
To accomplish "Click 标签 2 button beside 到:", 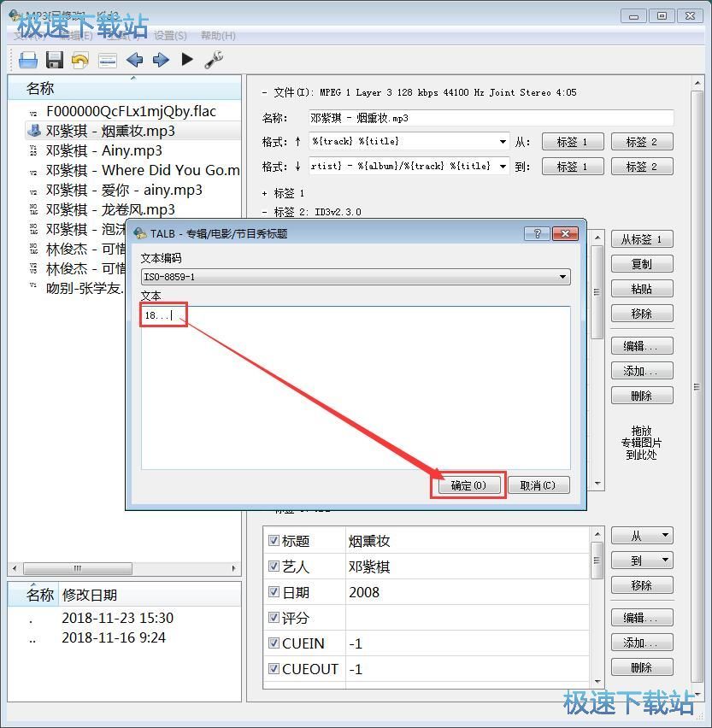I will 642,167.
